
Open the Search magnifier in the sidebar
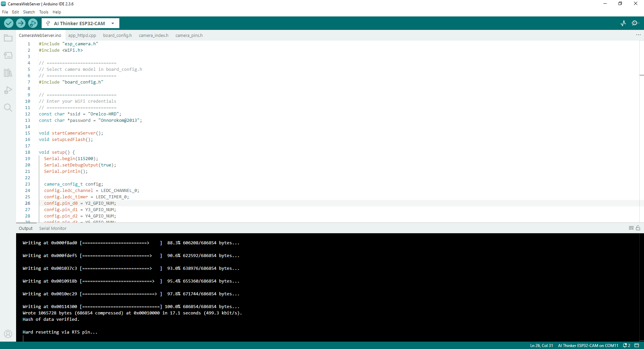(x=8, y=108)
